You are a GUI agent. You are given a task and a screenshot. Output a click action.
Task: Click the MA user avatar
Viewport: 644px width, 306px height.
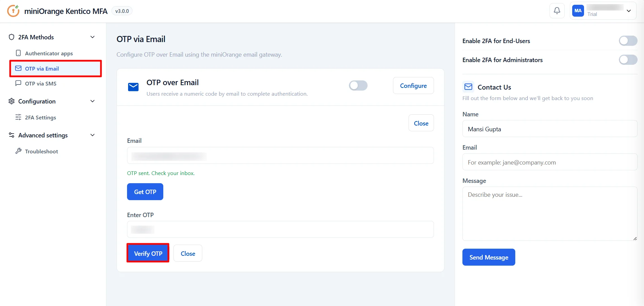click(578, 11)
